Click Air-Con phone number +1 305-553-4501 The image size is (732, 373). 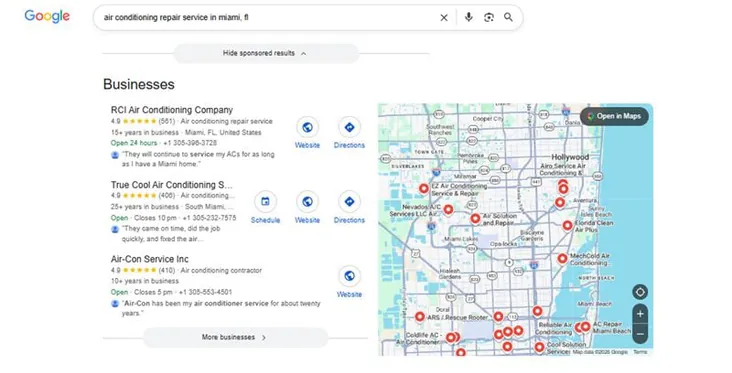tap(205, 292)
